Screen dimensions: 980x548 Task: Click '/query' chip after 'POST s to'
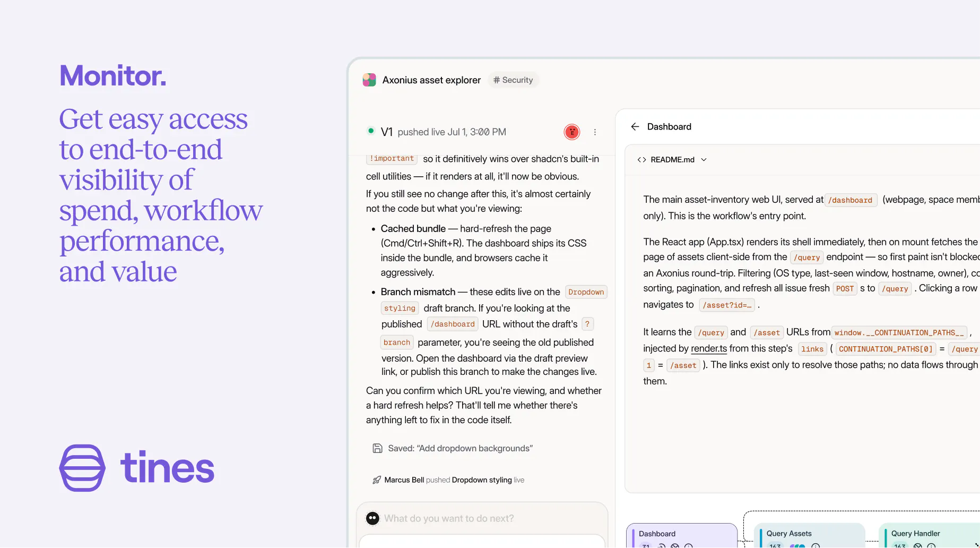tap(895, 289)
